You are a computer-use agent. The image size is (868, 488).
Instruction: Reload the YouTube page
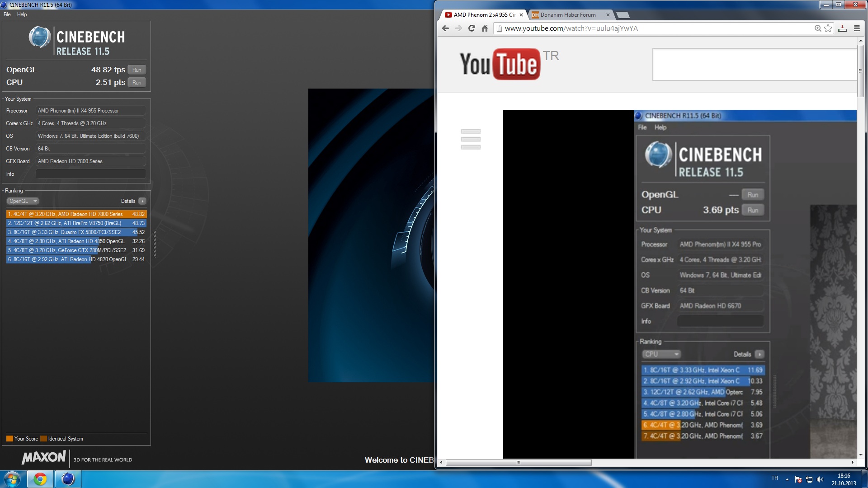tap(472, 28)
